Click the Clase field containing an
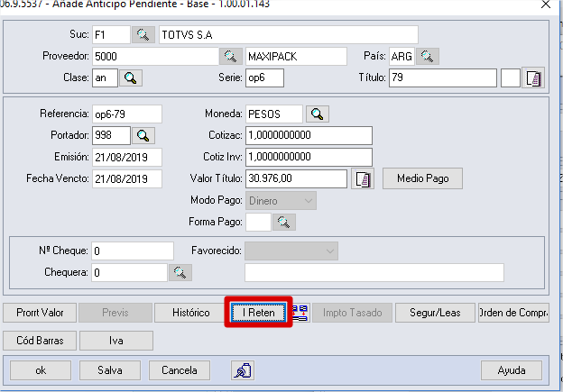 105,77
